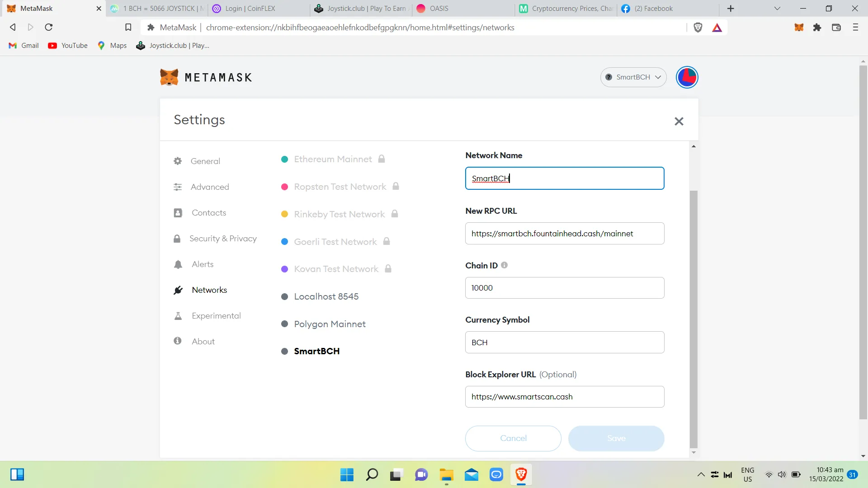Click the Network Name input field

click(565, 178)
